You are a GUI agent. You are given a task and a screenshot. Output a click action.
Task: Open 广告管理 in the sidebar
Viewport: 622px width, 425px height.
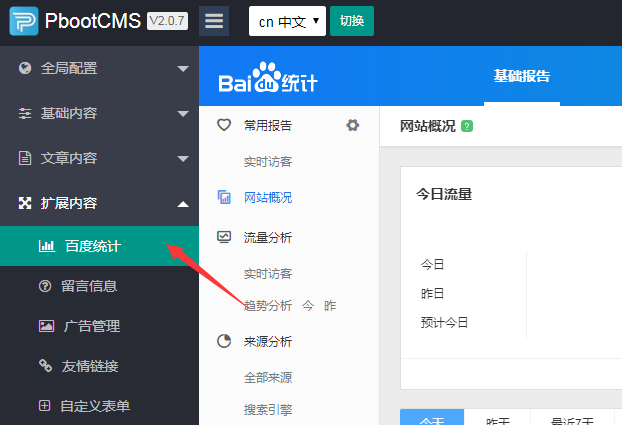click(x=91, y=326)
